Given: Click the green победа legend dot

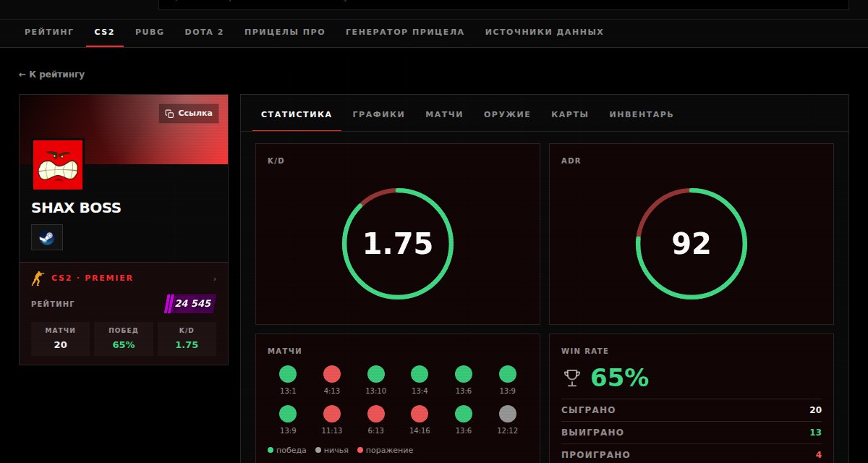Looking at the screenshot, I should pyautogui.click(x=271, y=450).
